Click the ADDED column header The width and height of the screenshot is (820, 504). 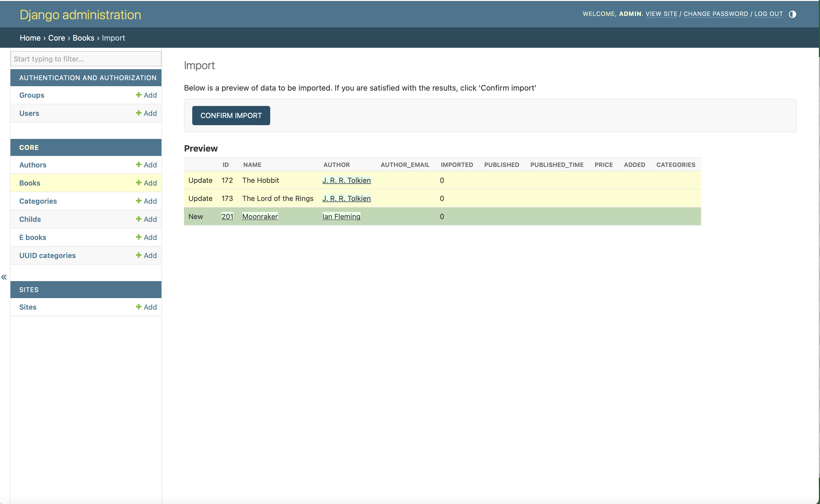tap(634, 165)
